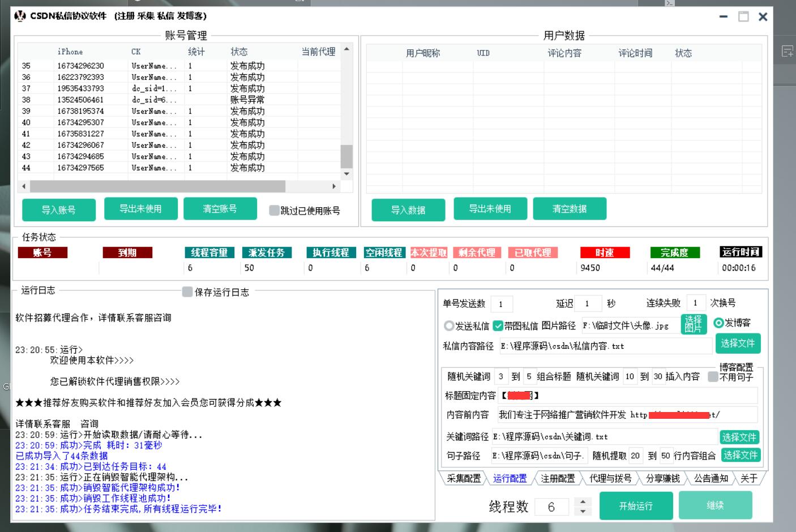Increase thread count with up stepper
This screenshot has width=796, height=532.
pyautogui.click(x=583, y=501)
